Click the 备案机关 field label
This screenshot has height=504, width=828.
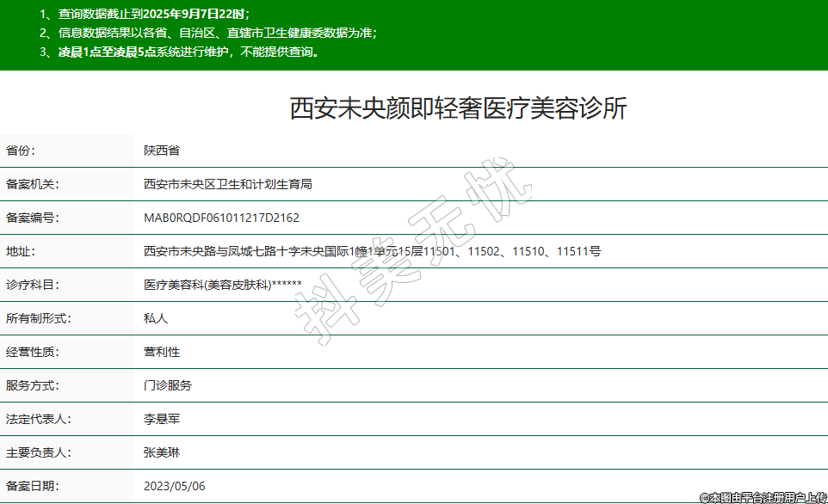(33, 184)
